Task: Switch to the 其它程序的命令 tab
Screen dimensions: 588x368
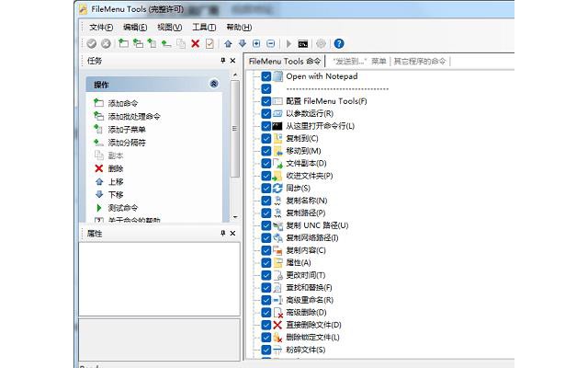Action: tap(420, 62)
